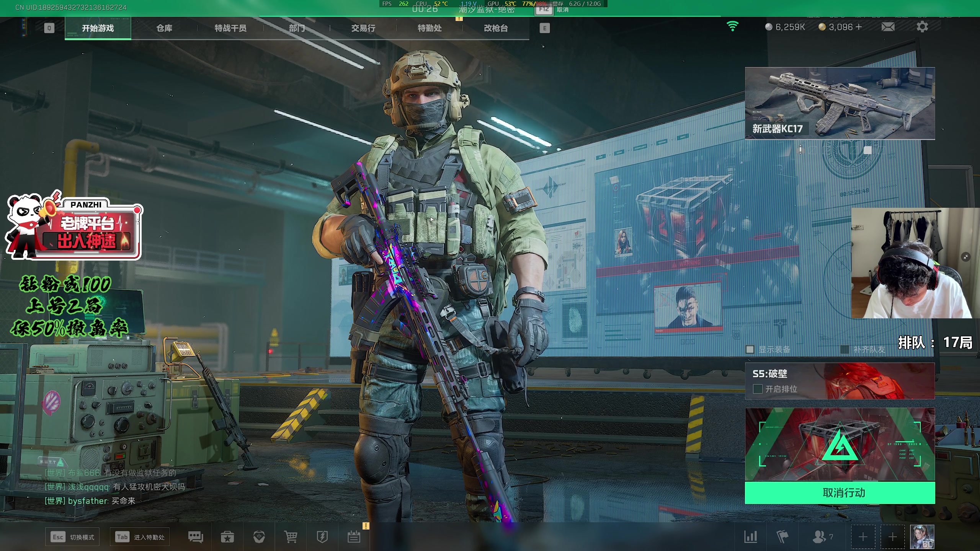The image size is (980, 551).
Task: Click the 00:26 matchmaking timer
Action: pos(425,9)
